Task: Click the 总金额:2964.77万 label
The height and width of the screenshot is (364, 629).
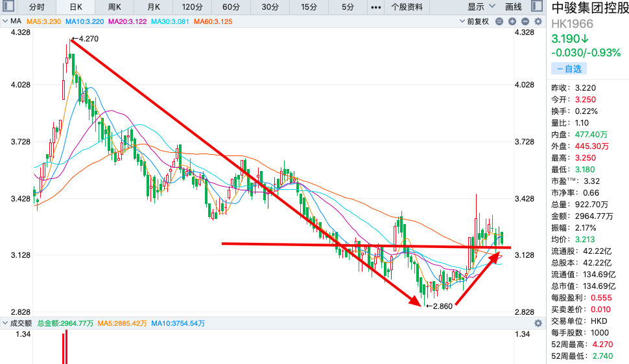Action: (65, 323)
